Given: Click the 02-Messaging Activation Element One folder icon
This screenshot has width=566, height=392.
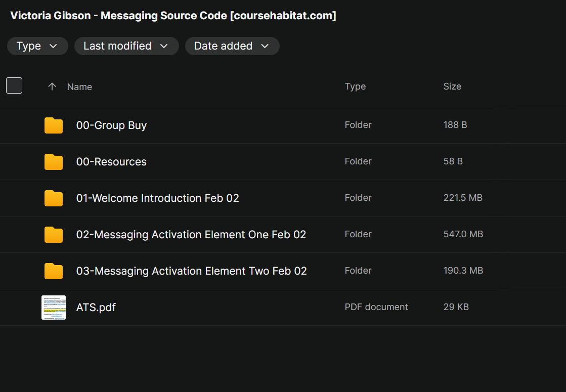Looking at the screenshot, I should tap(54, 235).
